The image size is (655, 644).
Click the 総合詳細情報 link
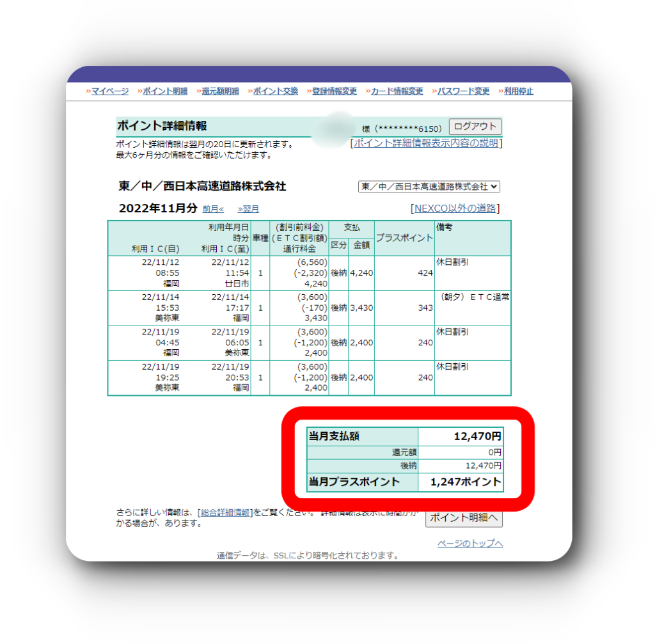pos(225,513)
